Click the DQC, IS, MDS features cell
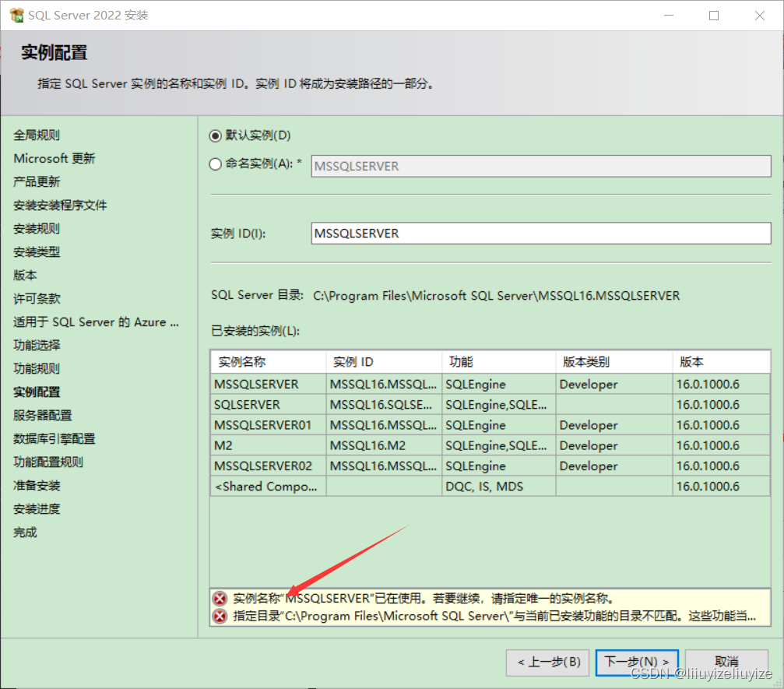This screenshot has height=689, width=784. [x=499, y=487]
